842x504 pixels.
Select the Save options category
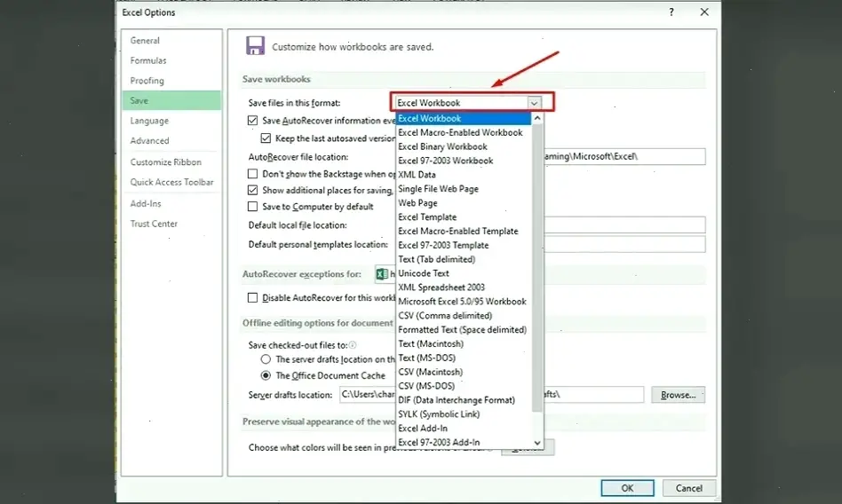point(171,100)
